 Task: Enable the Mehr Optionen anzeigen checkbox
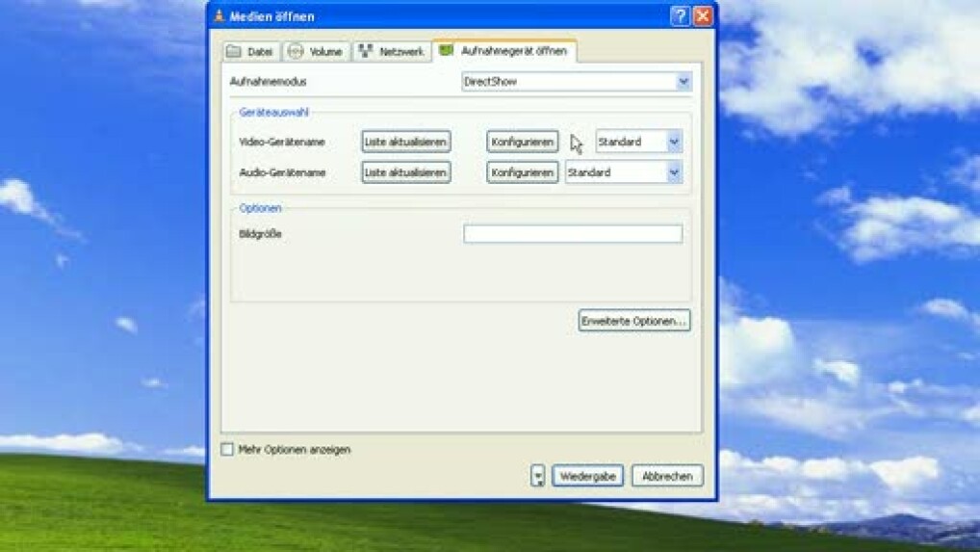coord(227,450)
